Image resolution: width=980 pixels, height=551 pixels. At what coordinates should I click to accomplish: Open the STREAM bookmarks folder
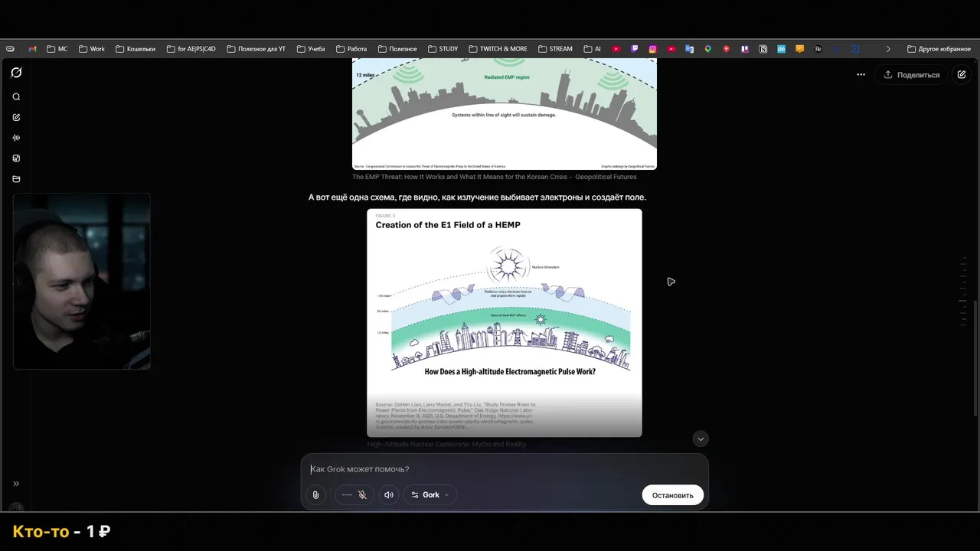coord(555,49)
